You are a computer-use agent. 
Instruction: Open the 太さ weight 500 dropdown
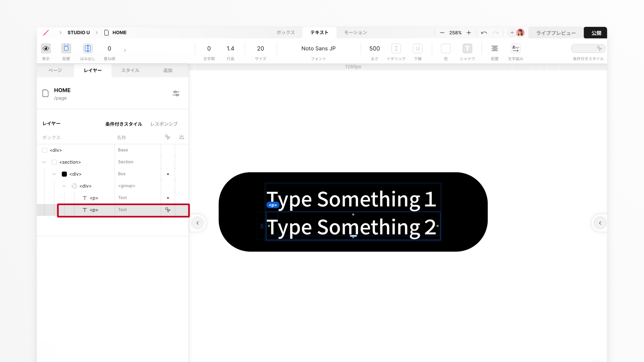pos(374,49)
